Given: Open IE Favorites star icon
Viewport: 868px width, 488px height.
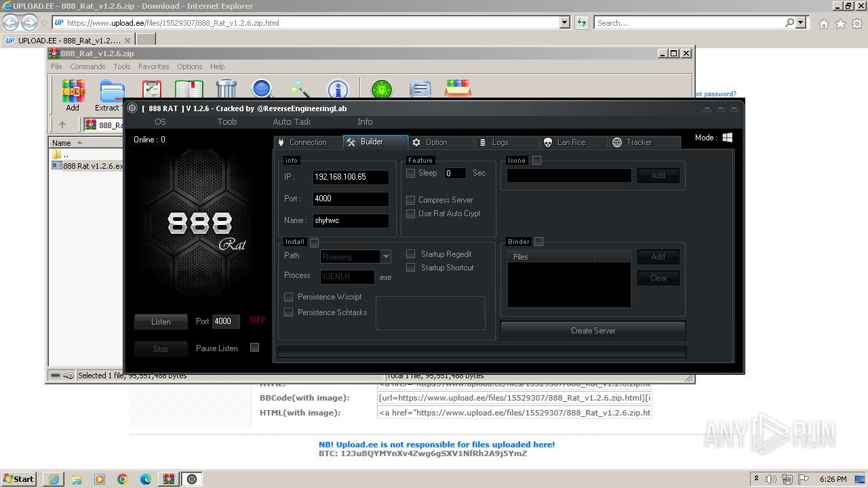Looking at the screenshot, I should [x=840, y=24].
